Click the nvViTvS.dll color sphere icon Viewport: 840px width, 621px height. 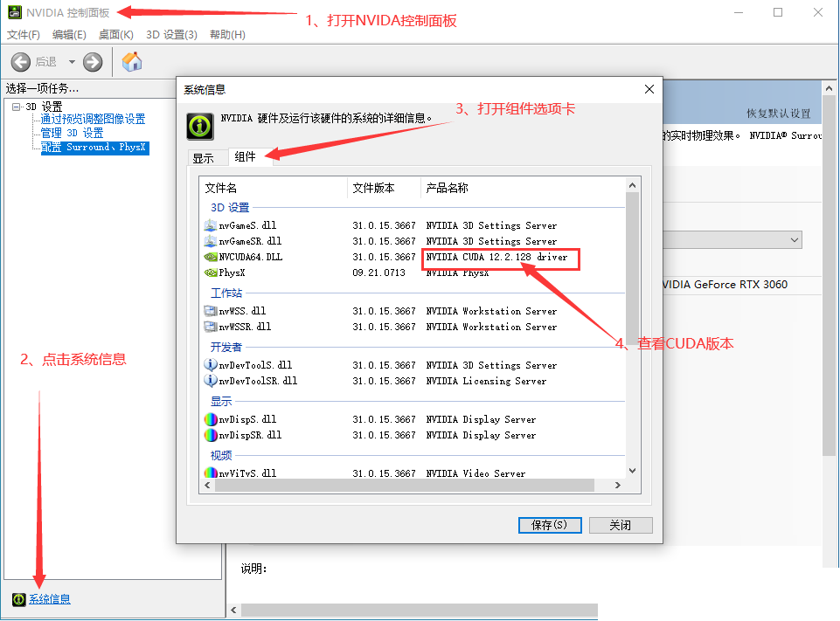(x=211, y=473)
